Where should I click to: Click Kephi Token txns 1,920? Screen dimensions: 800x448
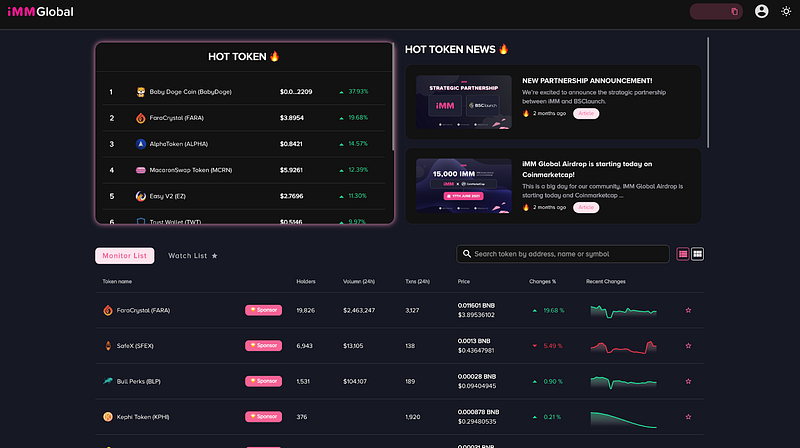pos(413,417)
